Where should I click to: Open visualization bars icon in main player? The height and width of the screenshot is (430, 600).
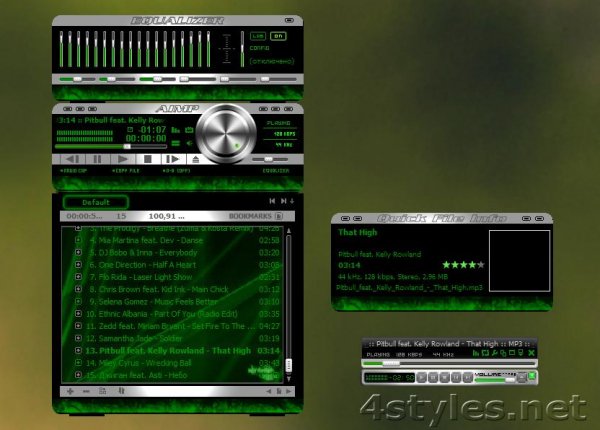[x=176, y=130]
